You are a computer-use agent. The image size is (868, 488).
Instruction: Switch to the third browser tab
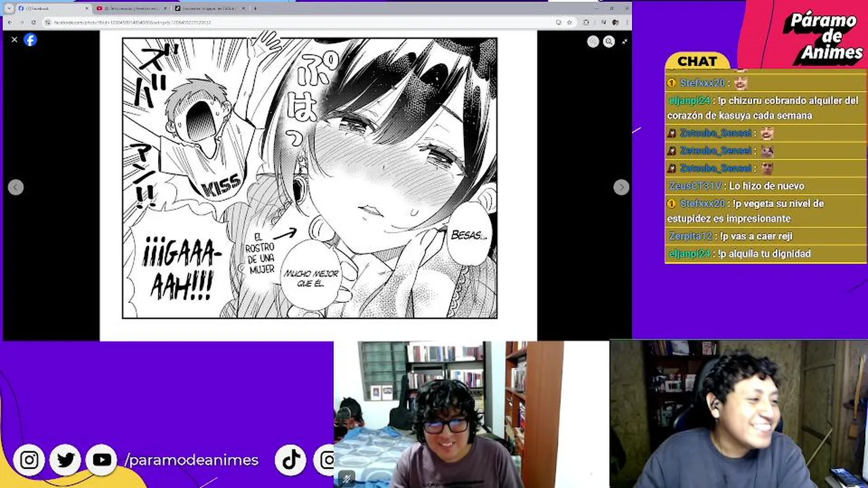[x=210, y=9]
